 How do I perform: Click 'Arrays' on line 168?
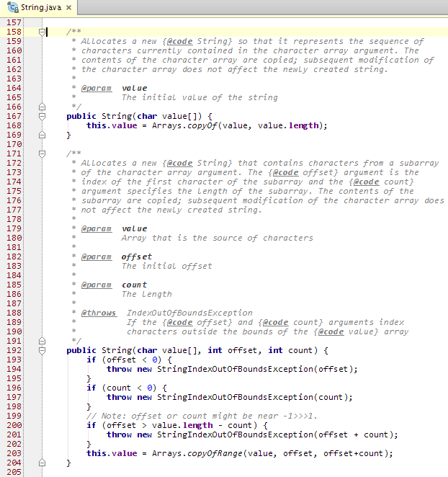[x=166, y=125]
